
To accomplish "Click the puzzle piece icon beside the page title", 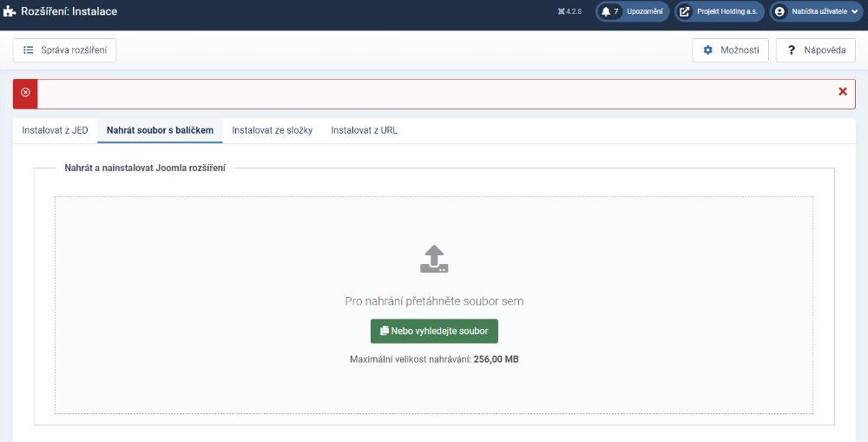I will point(10,12).
